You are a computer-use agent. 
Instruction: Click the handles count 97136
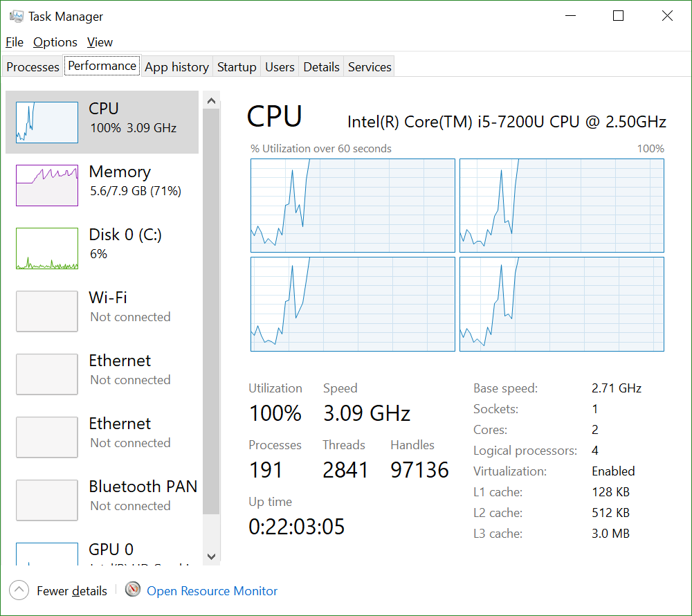coord(419,469)
